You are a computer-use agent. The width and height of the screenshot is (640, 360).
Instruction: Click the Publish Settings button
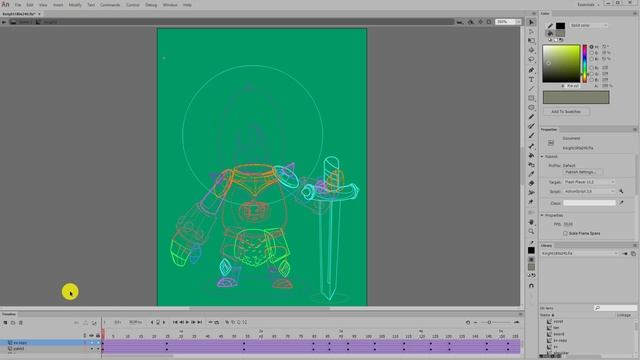point(582,172)
